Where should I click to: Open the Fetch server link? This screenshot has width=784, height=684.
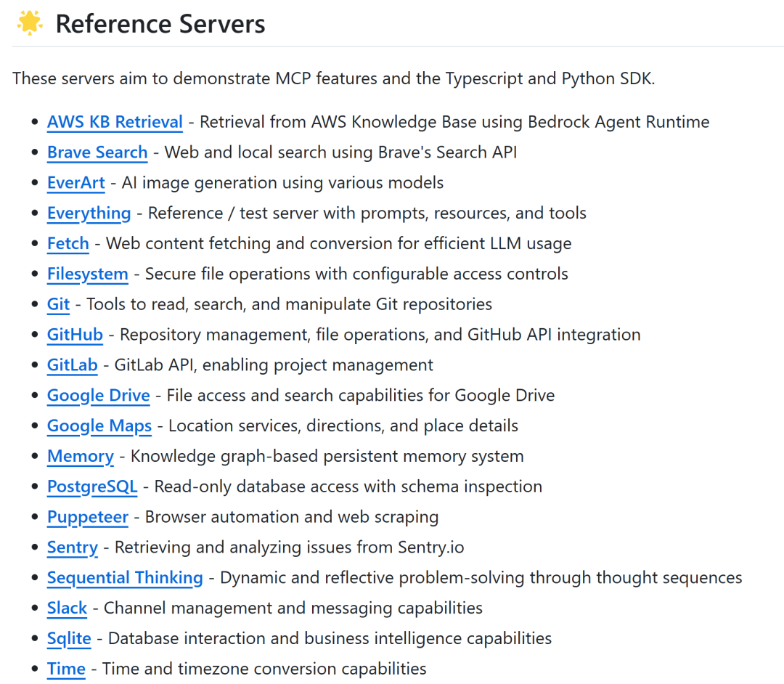68,243
